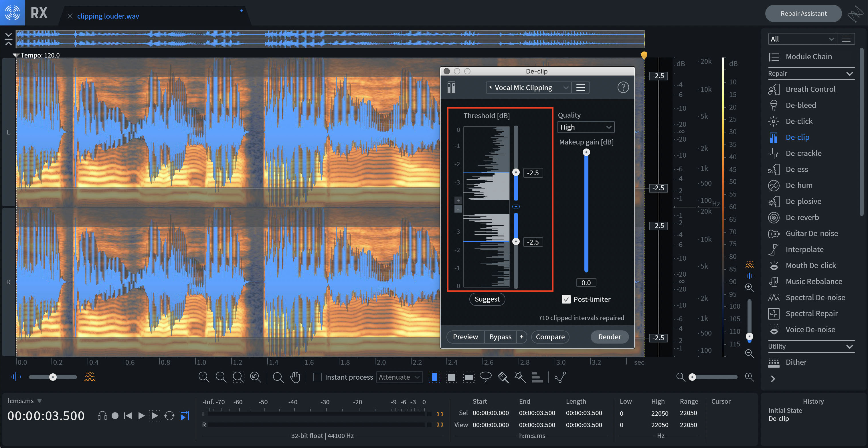Select the time-frequency selection tool

click(452, 377)
